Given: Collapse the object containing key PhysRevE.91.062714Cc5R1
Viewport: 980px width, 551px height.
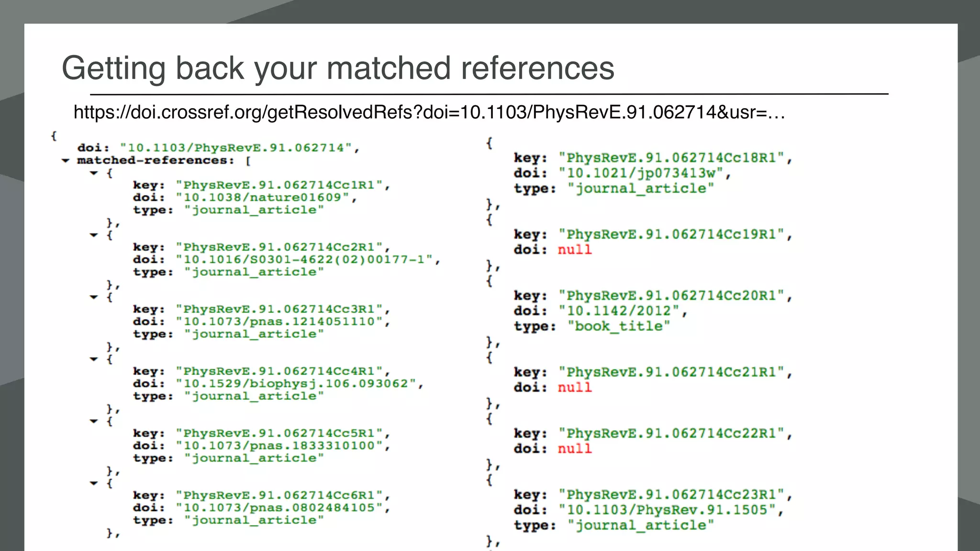Looking at the screenshot, I should (x=94, y=421).
